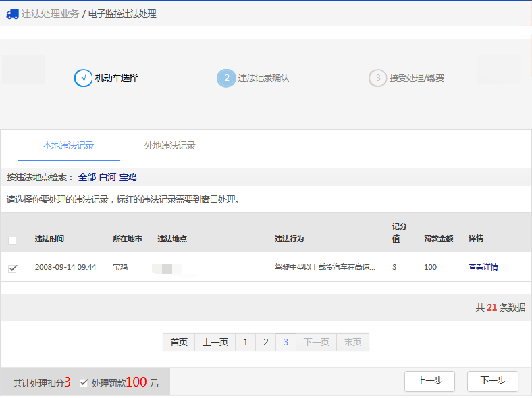Switch to 本地违法记录 tab

(x=68, y=145)
